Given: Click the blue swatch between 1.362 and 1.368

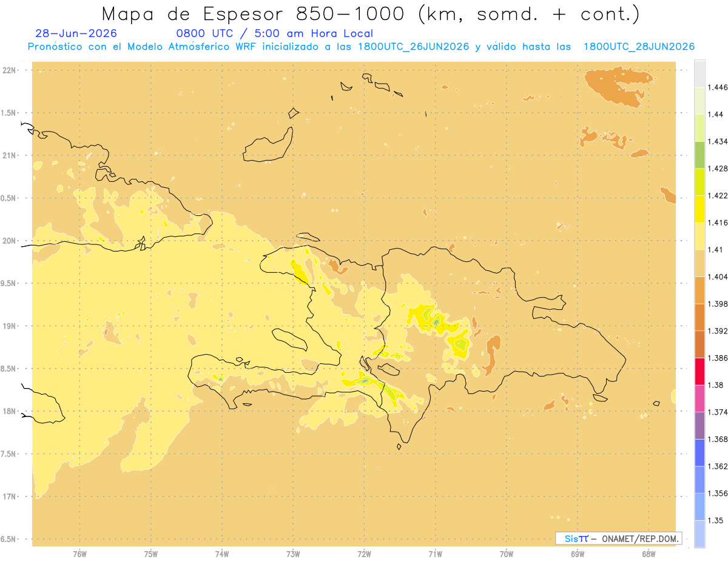Looking at the screenshot, I should coord(699,452).
